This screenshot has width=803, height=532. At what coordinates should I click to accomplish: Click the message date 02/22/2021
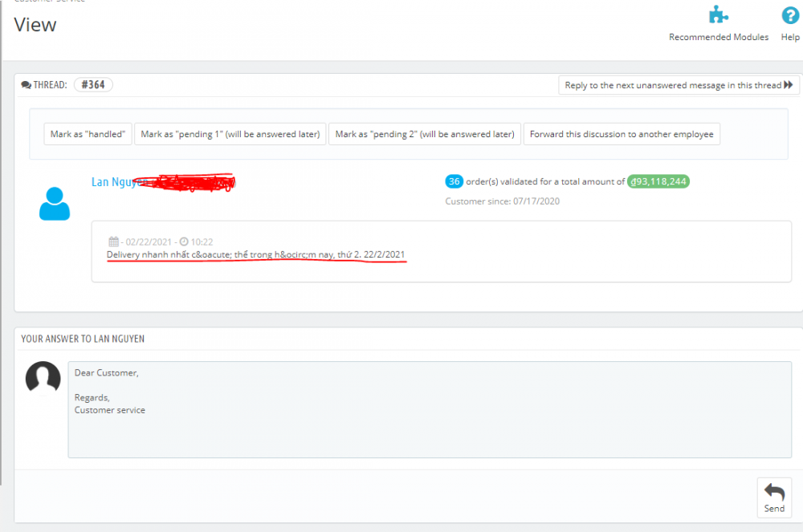(149, 242)
